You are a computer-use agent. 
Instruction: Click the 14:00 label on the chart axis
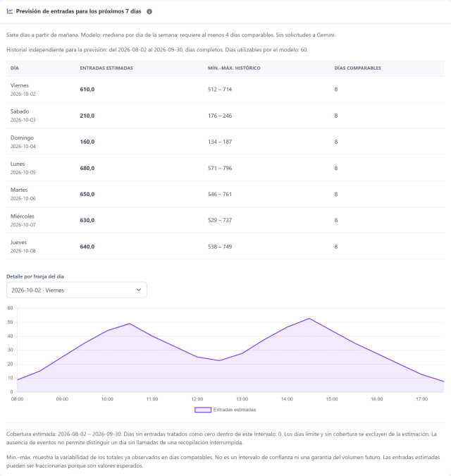coord(287,399)
